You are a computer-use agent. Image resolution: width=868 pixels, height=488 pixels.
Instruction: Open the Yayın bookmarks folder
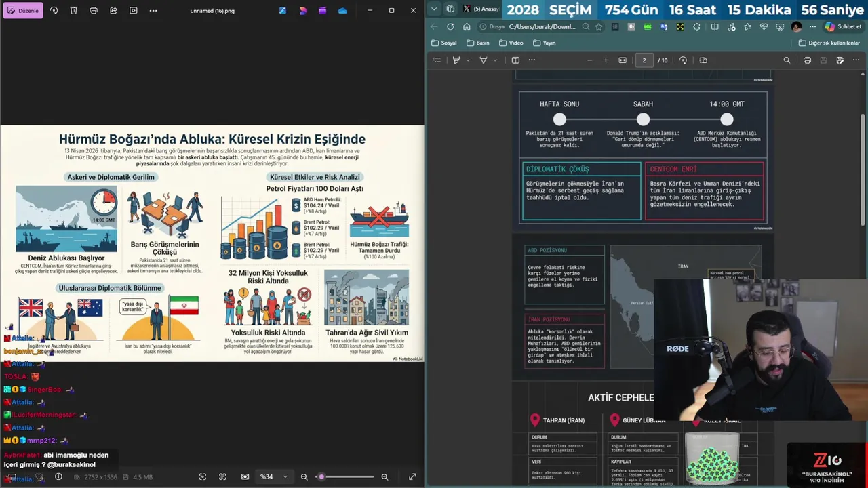pyautogui.click(x=545, y=43)
